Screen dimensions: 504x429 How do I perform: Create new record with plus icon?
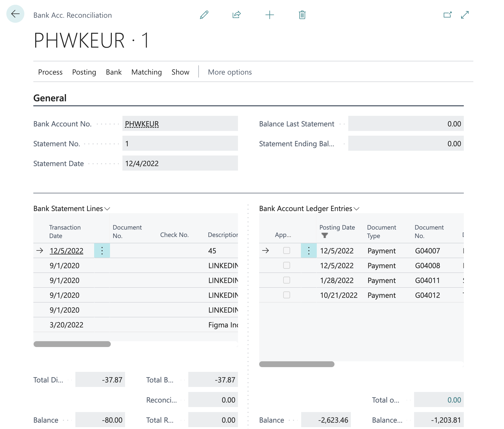point(269,15)
